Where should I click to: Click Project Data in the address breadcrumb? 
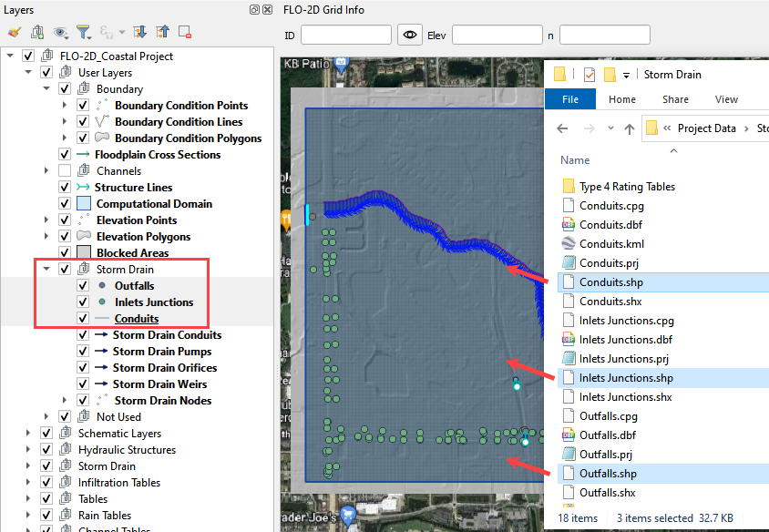point(706,128)
